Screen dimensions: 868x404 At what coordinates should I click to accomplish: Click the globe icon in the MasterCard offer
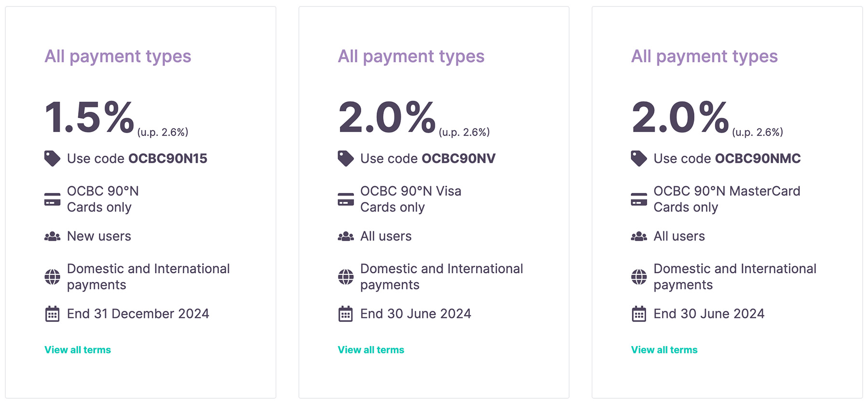[638, 277]
